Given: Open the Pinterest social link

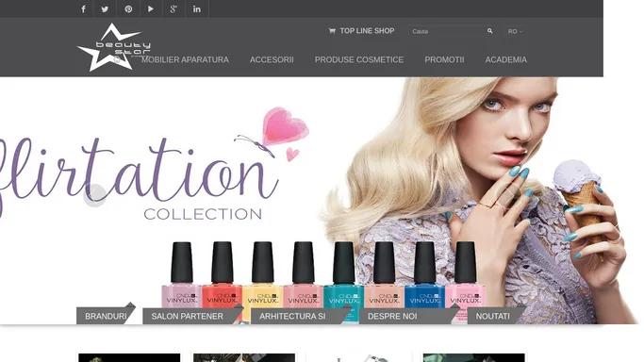Looking at the screenshot, I should pos(128,9).
